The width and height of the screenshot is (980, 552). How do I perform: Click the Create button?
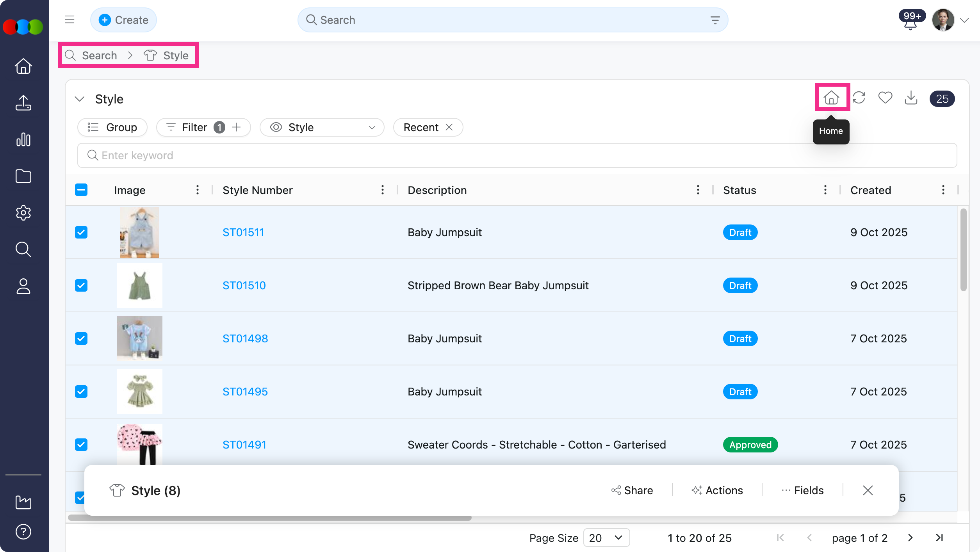[123, 20]
